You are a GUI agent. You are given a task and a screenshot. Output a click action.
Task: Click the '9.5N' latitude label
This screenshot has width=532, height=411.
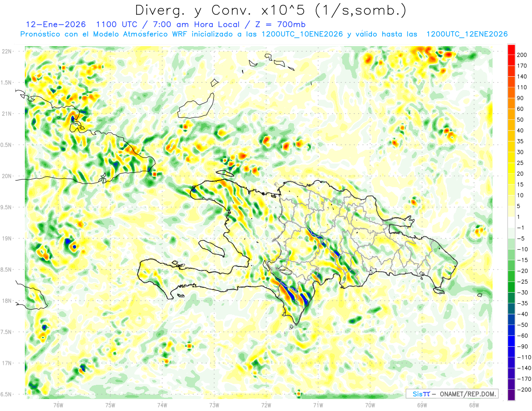coord(6,207)
